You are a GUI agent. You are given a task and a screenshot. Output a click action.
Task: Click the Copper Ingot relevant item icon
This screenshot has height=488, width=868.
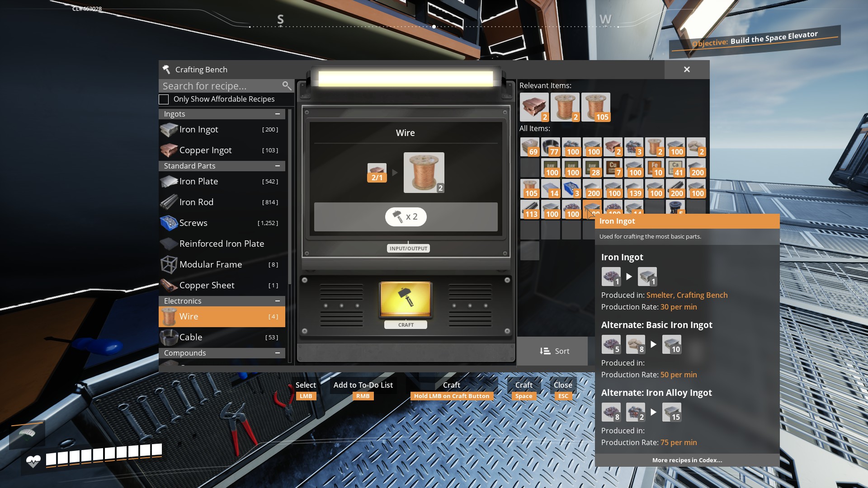point(534,107)
